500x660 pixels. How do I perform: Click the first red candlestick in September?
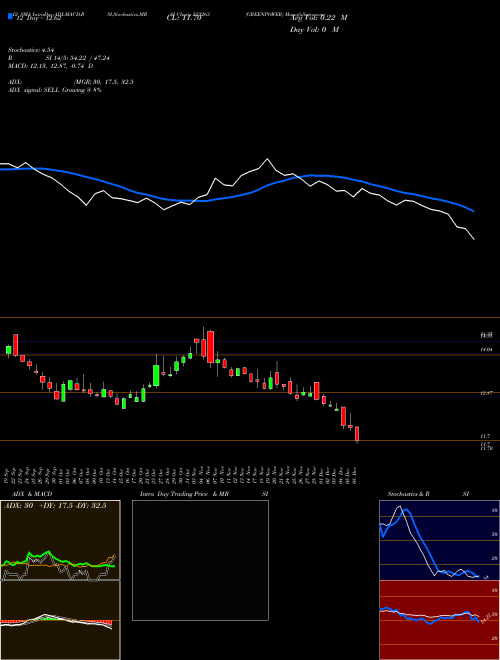pos(16,345)
